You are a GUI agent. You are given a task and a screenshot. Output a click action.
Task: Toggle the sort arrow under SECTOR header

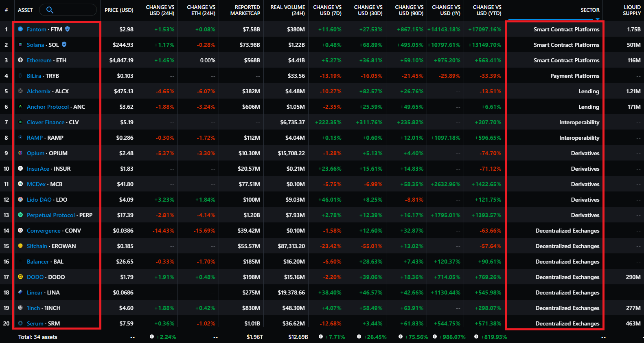tap(598, 19)
